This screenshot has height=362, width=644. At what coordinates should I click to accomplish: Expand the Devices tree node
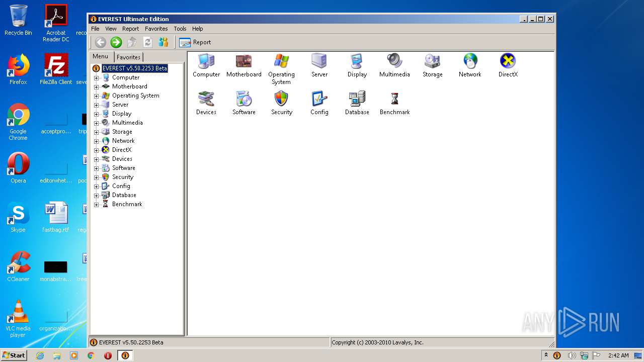click(97, 159)
